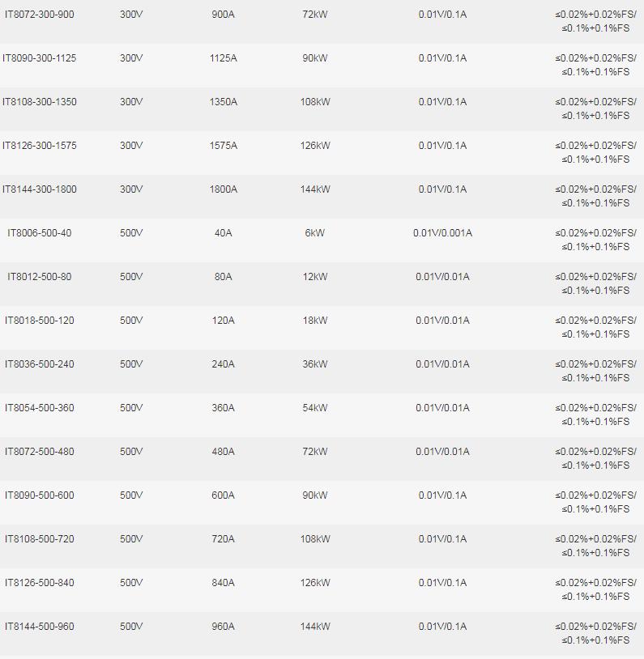The height and width of the screenshot is (659, 644).
Task: Select model IT8090-500-600
Action: (39, 495)
